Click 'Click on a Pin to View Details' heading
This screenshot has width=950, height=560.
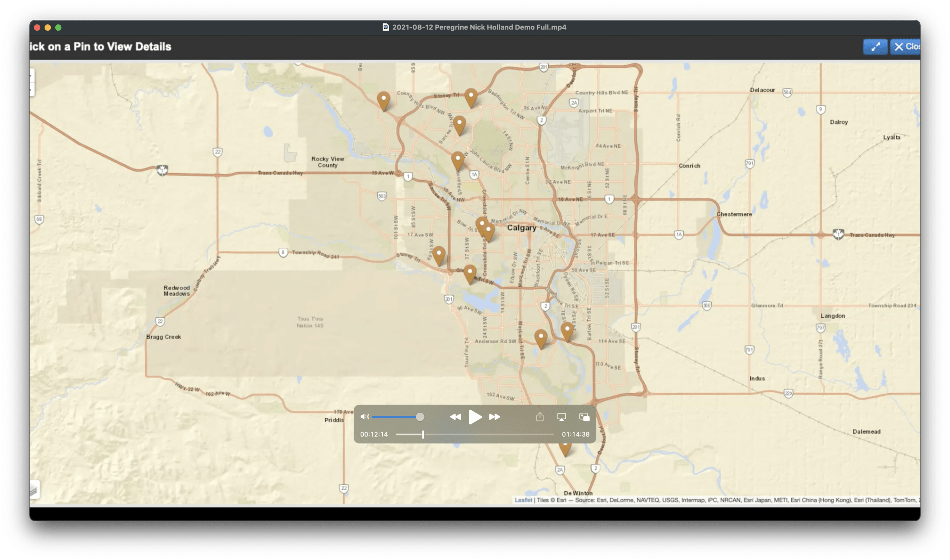pos(101,47)
